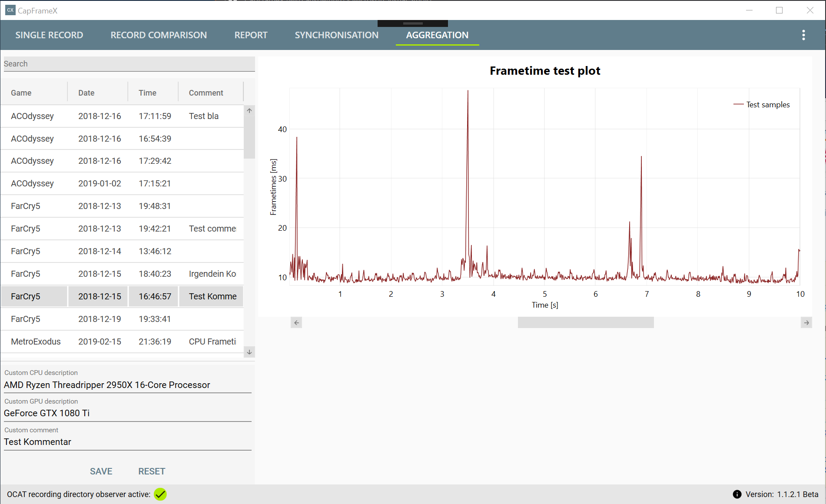Sort records by Time column header
The width and height of the screenshot is (826, 504).
[x=153, y=93]
